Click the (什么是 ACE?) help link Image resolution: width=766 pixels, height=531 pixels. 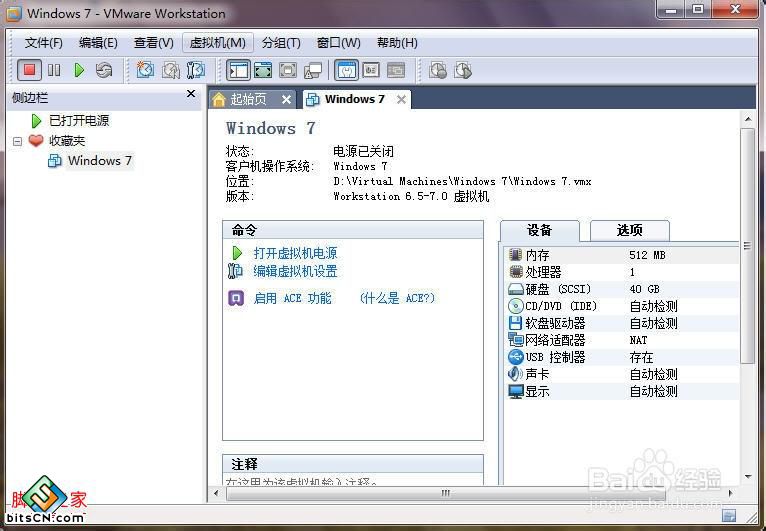click(x=397, y=298)
